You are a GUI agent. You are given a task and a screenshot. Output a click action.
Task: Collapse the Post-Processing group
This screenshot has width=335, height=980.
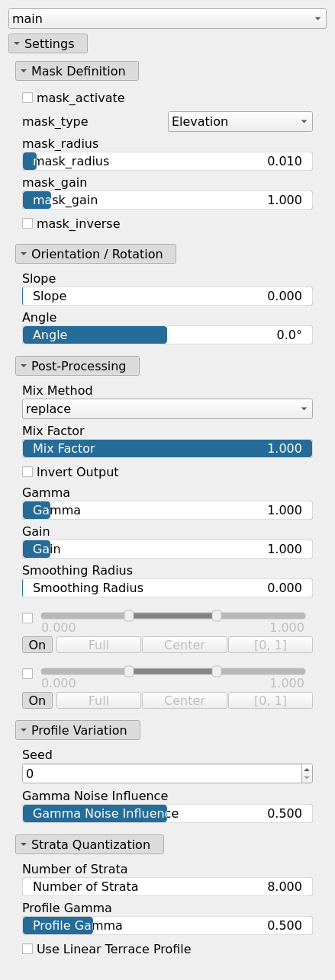[x=77, y=366]
